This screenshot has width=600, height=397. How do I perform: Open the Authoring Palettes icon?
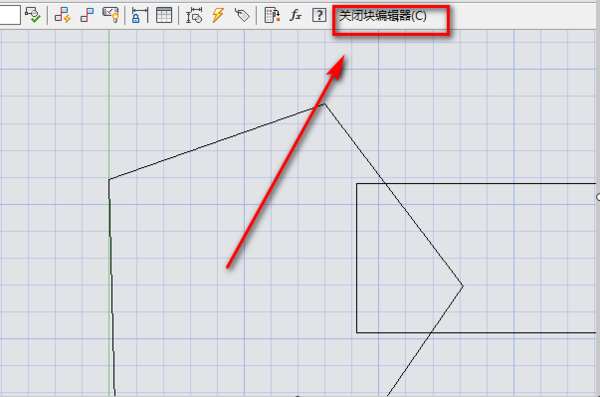tap(272, 15)
